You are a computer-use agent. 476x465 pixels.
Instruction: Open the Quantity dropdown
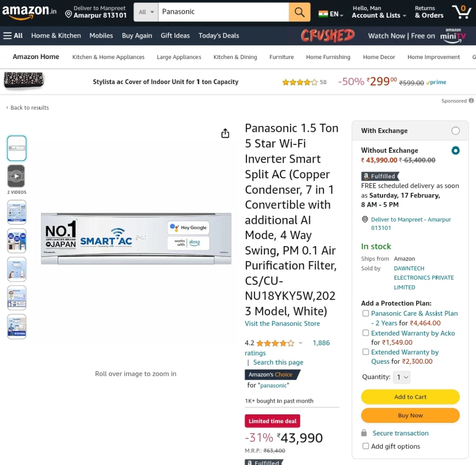(402, 377)
